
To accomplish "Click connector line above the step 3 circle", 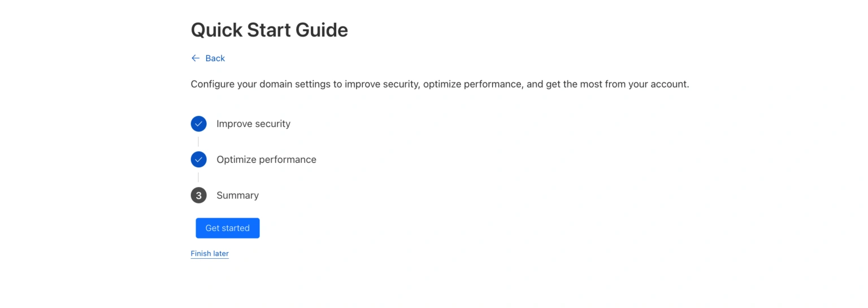I will [198, 177].
